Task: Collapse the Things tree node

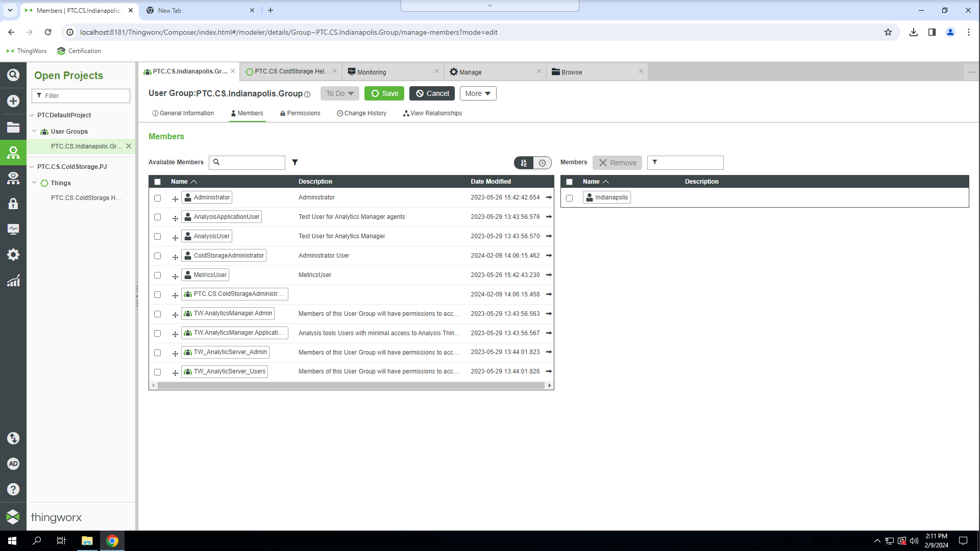Action: tap(34, 183)
